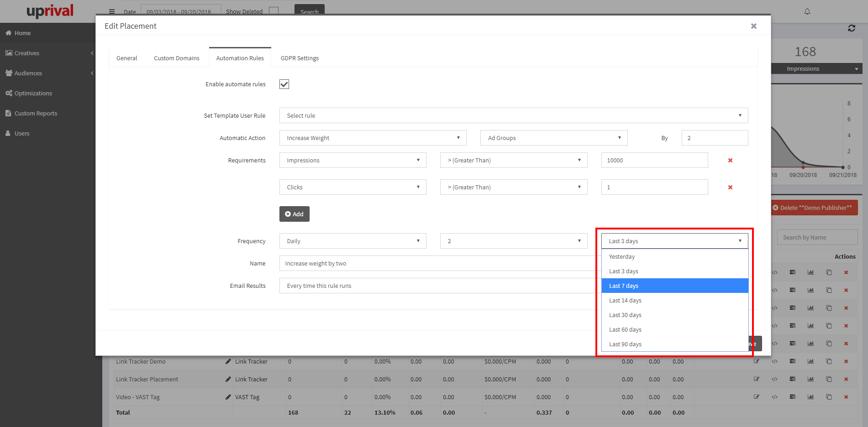The width and height of the screenshot is (868, 427).
Task: Uncheck Enable automate rules checkbox
Action: pos(284,84)
